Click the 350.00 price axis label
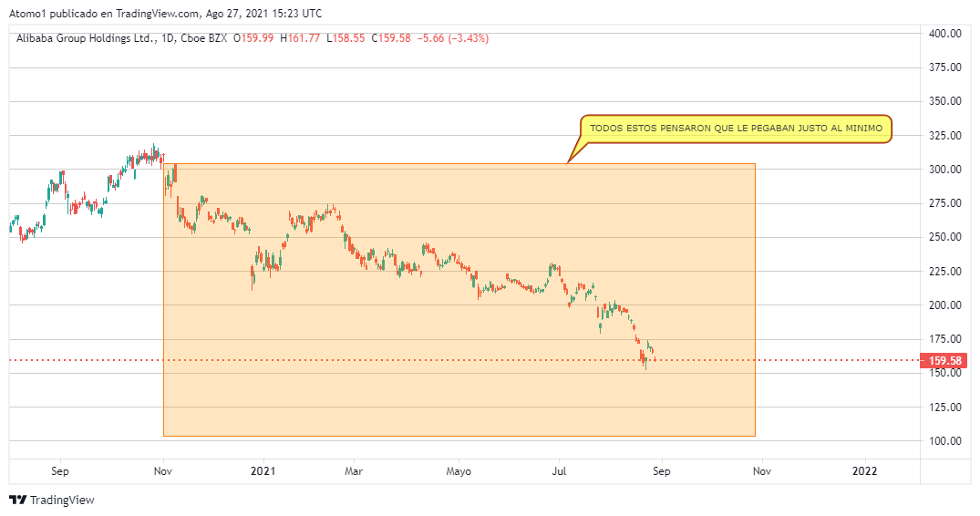Screen dimensions: 980x516 [945, 101]
